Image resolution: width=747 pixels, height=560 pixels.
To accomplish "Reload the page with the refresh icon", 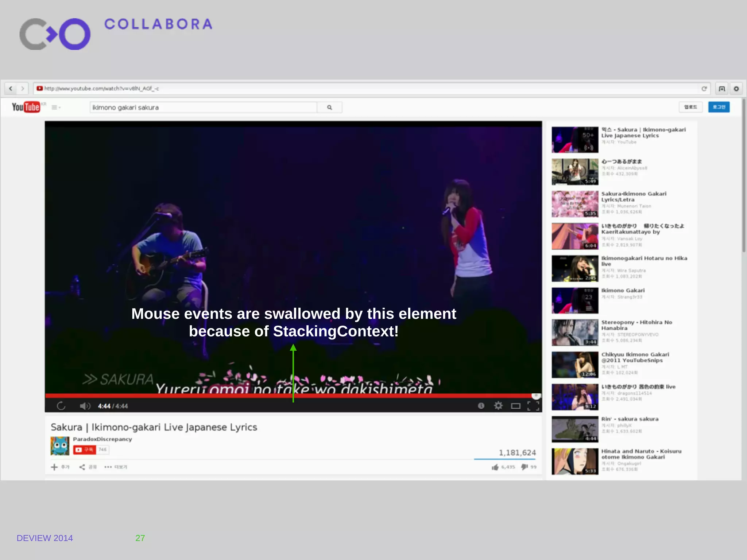I will click(x=704, y=89).
